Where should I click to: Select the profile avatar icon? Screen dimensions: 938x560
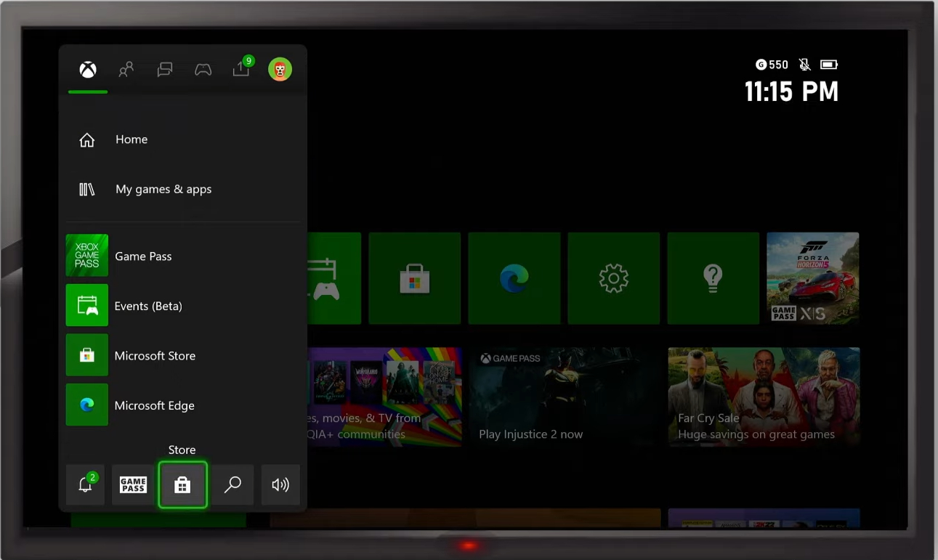coord(280,70)
